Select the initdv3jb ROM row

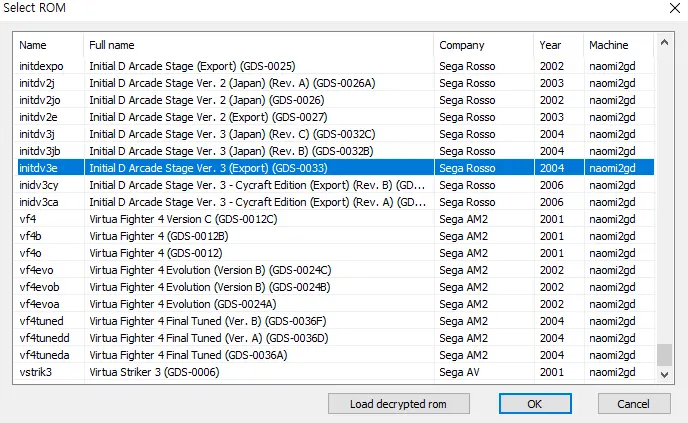coord(335,151)
